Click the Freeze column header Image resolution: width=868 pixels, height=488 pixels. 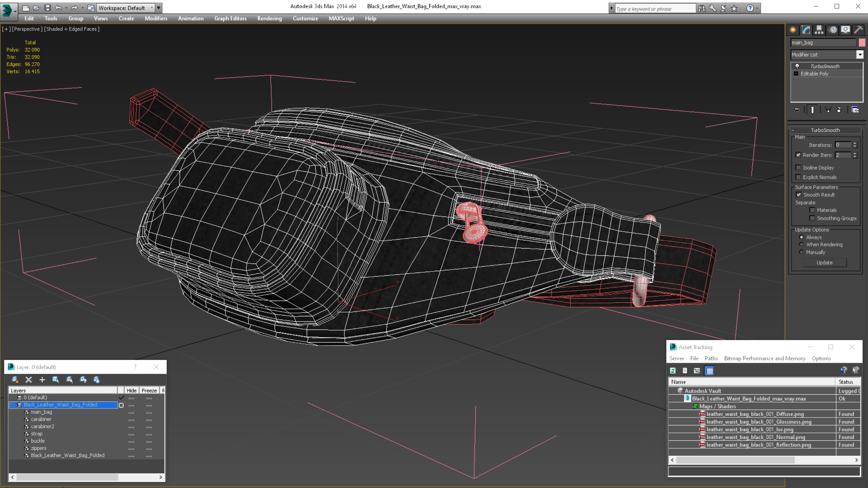coord(149,390)
